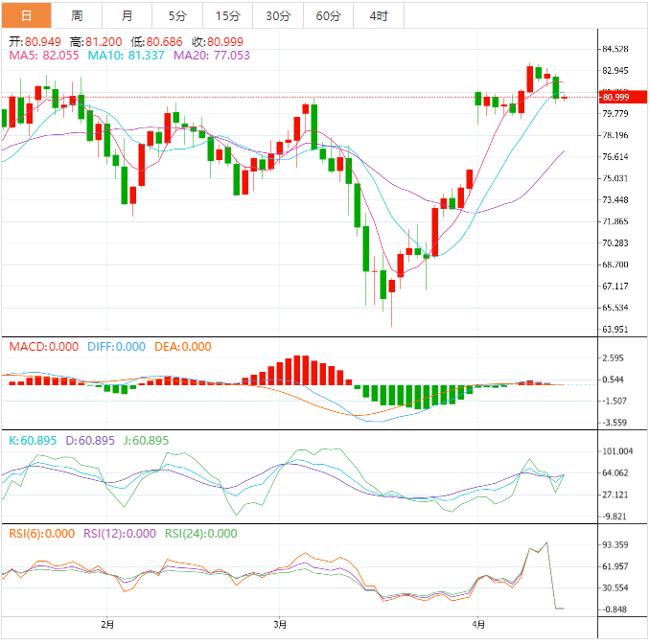Viewport: 650px width, 644px height.
Task: Click the MACD indicator label
Action: (x=43, y=347)
